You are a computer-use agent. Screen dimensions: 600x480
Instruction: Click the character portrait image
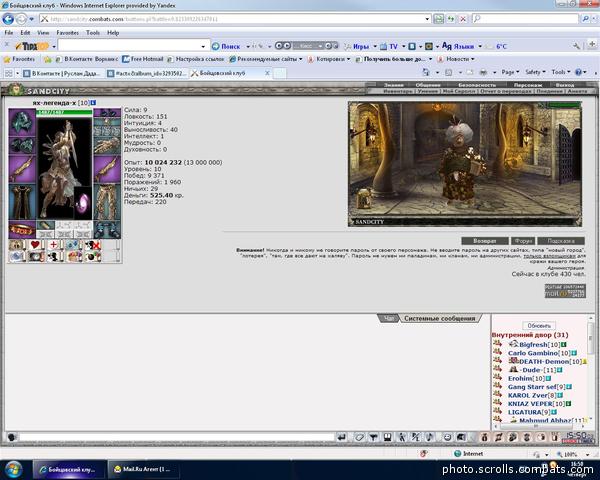point(64,168)
